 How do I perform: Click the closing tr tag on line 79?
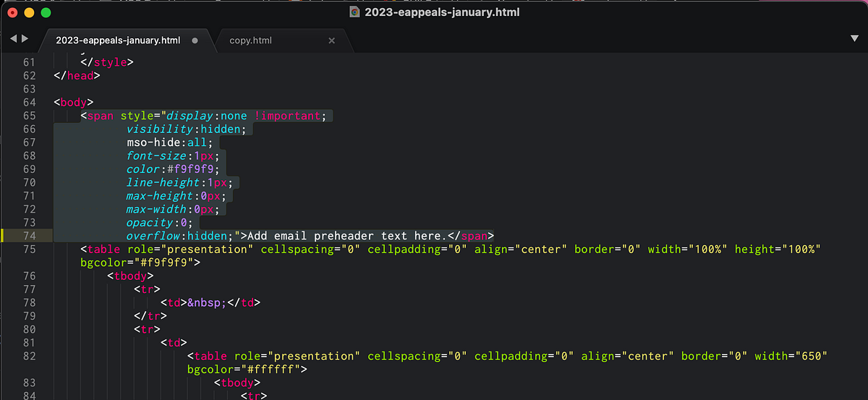pyautogui.click(x=150, y=316)
